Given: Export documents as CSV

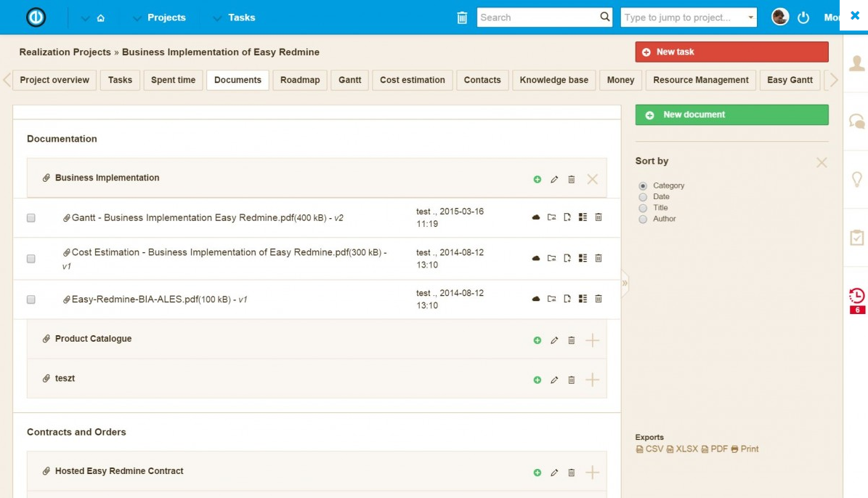Looking at the screenshot, I should pyautogui.click(x=649, y=449).
